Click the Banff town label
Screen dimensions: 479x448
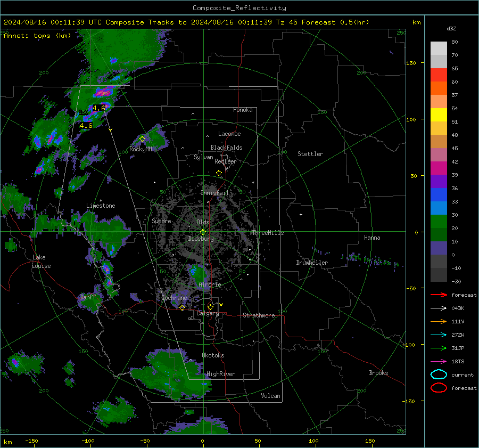[x=88, y=297]
